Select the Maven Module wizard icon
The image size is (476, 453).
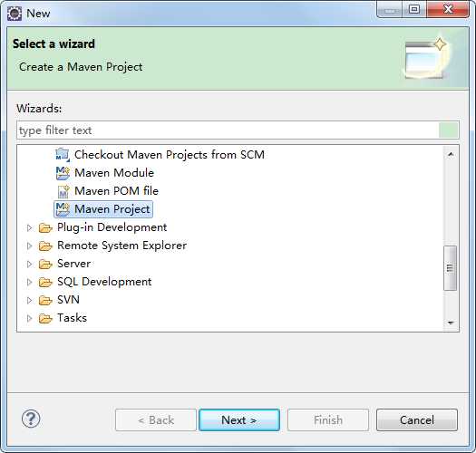[63, 173]
